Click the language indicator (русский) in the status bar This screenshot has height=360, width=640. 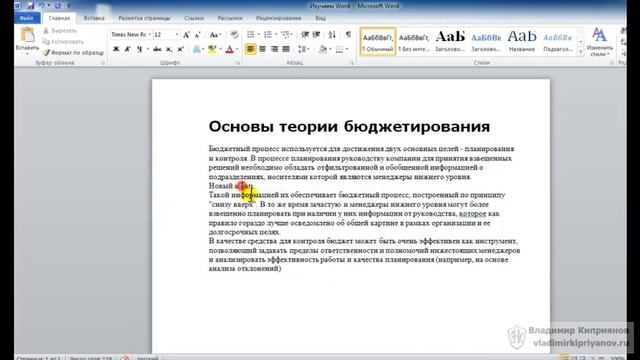tap(147, 358)
